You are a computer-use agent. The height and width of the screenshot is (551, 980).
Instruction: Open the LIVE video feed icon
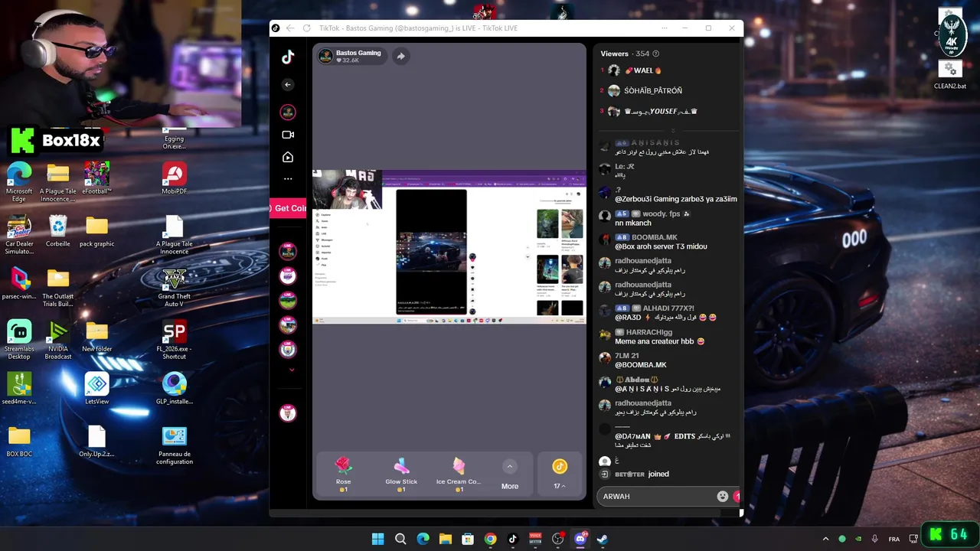coord(288,157)
